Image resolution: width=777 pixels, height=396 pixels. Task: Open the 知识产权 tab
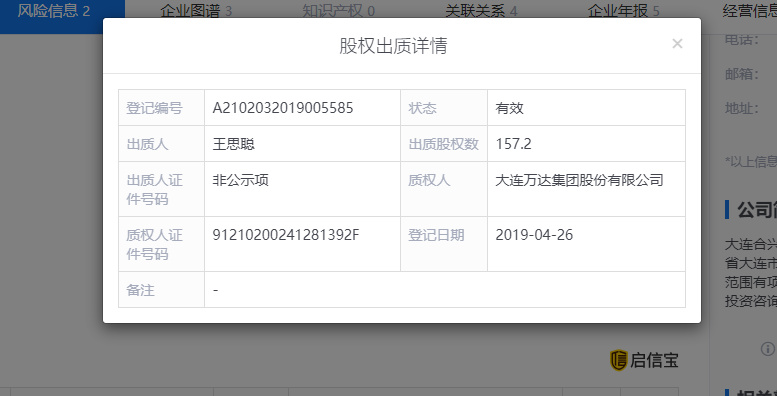tap(338, 11)
